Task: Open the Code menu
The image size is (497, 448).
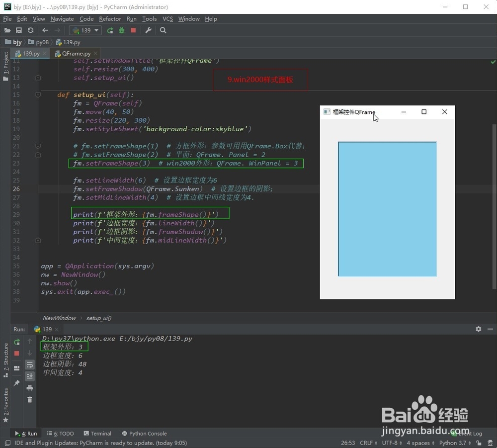Action: tap(86, 19)
